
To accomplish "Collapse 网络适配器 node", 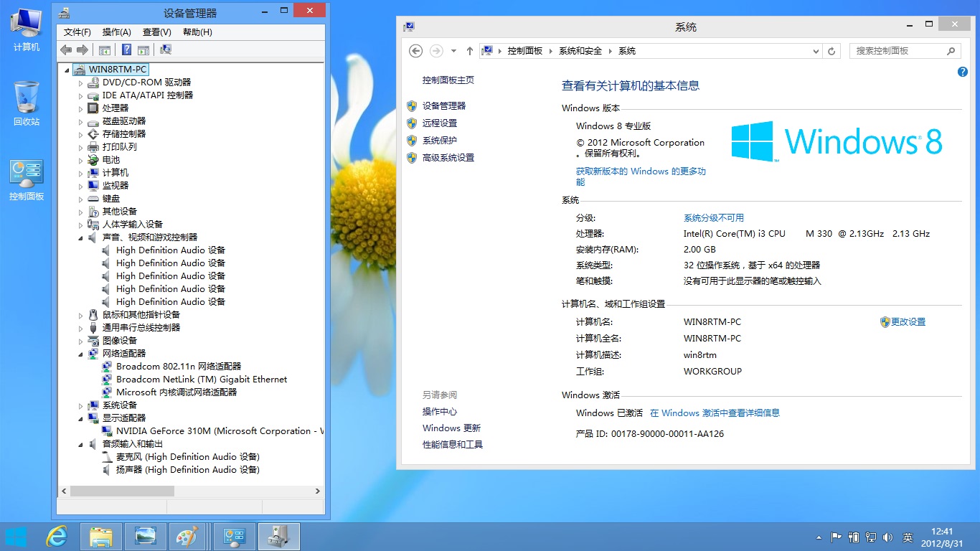I will [x=81, y=354].
